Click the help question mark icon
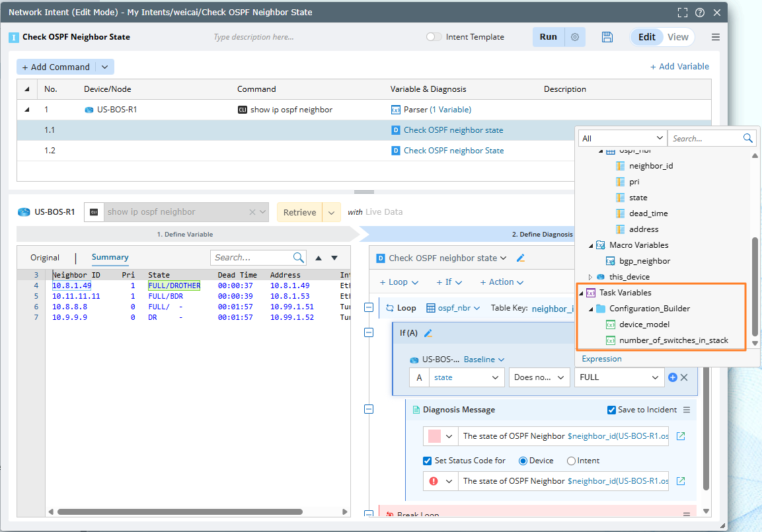Screen dimensions: 762x532 click(x=700, y=13)
